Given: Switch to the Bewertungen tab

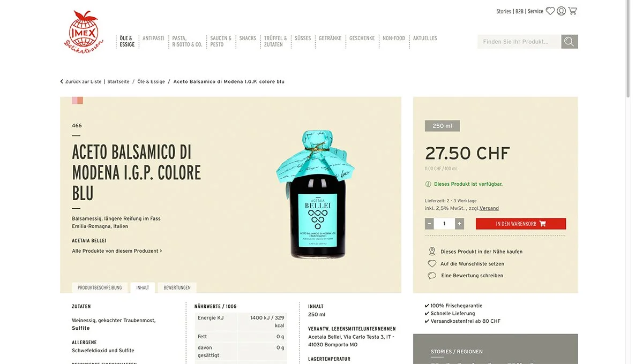Looking at the screenshot, I should (177, 288).
